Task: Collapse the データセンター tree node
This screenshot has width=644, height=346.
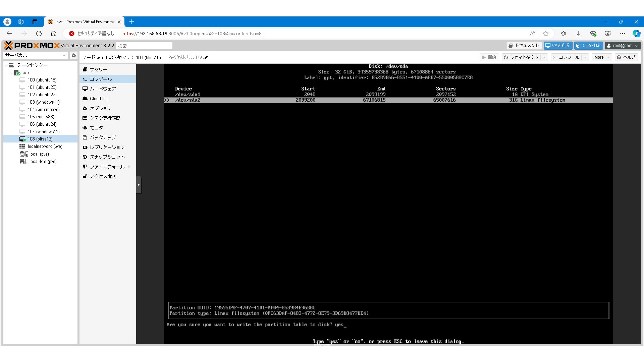Action: pyautogui.click(x=6, y=65)
